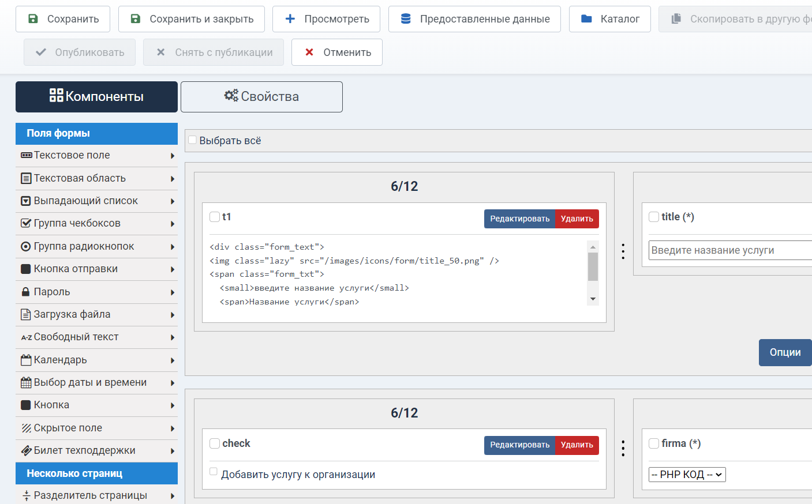812x504 pixels.
Task: Click the database icon on Предоставленные данные
Action: pos(406,19)
